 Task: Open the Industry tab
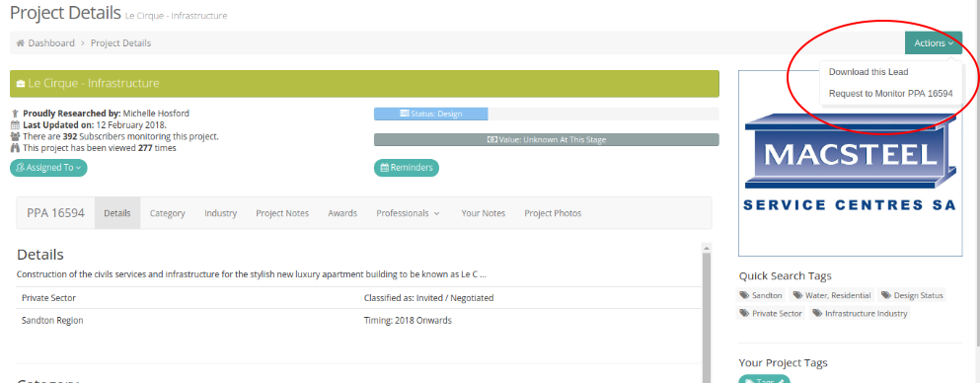221,213
